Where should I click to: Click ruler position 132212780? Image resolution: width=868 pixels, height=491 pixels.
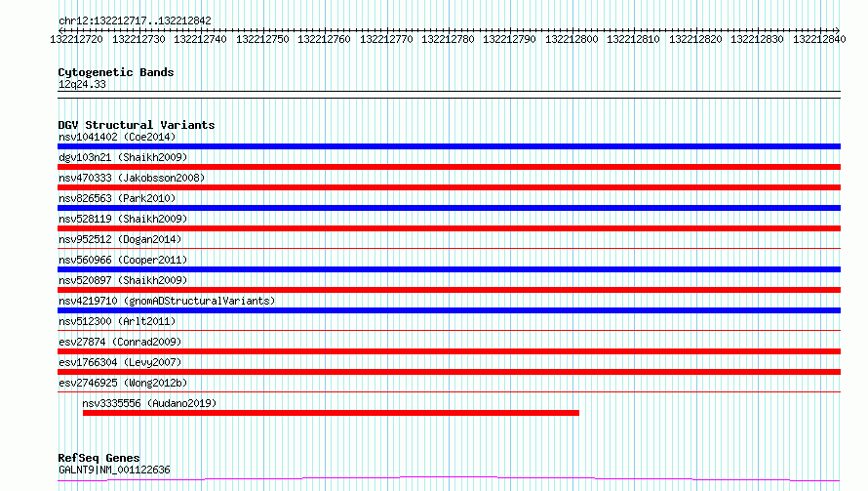click(448, 39)
